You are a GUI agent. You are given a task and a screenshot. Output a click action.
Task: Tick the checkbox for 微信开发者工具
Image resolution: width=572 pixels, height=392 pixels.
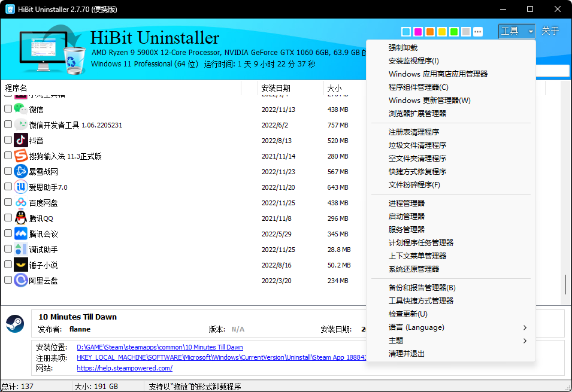tap(8, 124)
